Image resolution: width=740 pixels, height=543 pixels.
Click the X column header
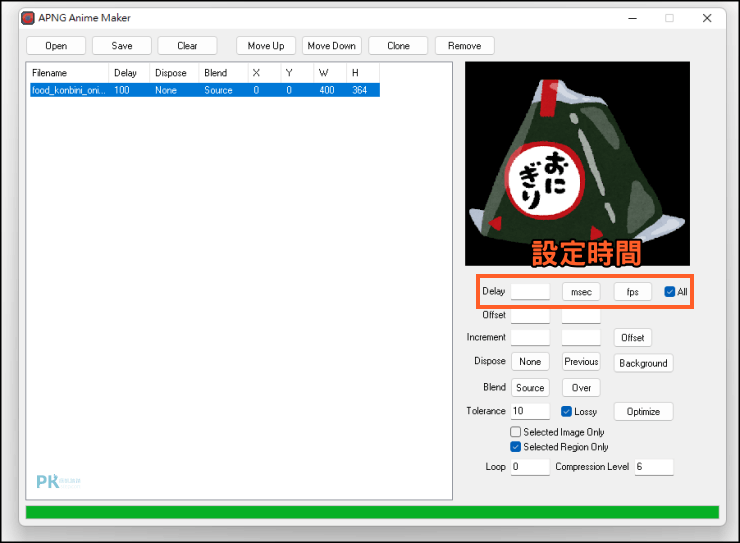[264, 73]
